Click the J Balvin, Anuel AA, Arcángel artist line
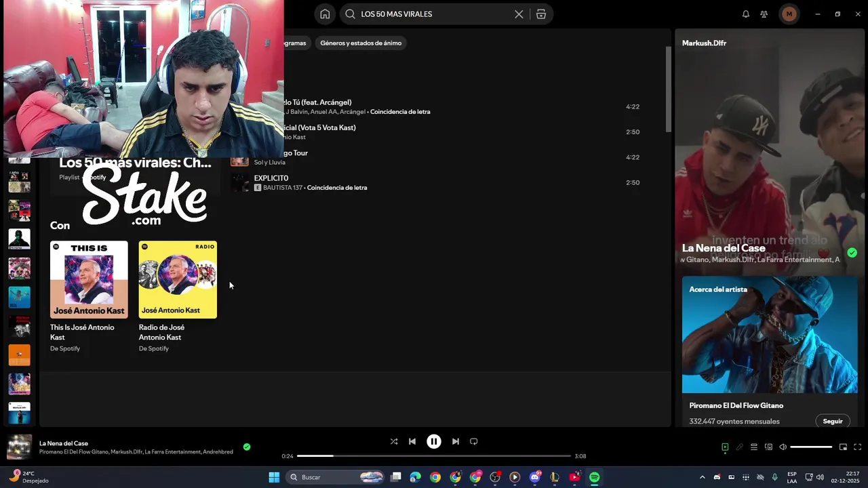868x488 pixels. tap(325, 112)
